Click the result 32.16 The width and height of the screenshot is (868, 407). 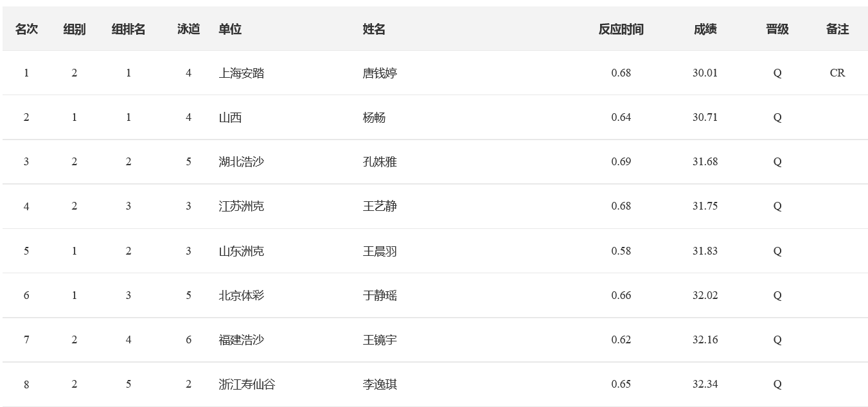(705, 339)
